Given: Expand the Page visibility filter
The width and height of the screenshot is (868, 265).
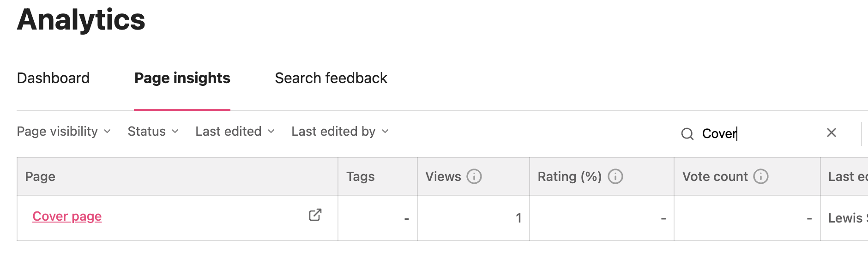Looking at the screenshot, I should tap(64, 132).
